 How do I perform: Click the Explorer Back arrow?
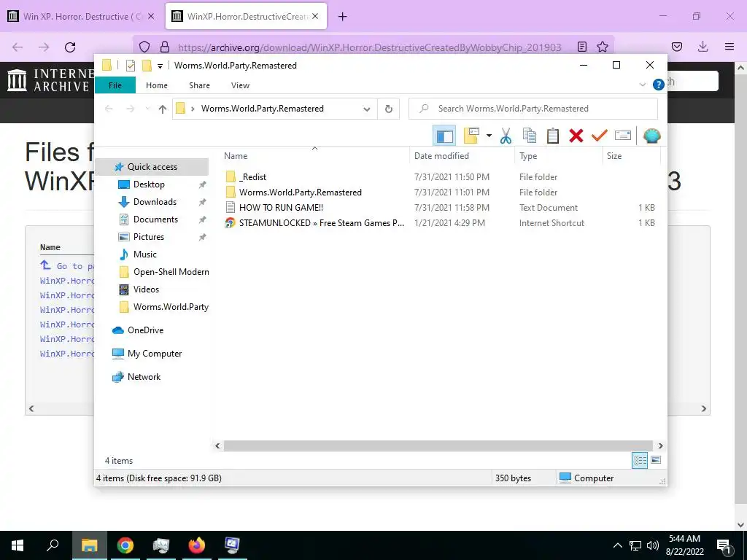(x=109, y=109)
